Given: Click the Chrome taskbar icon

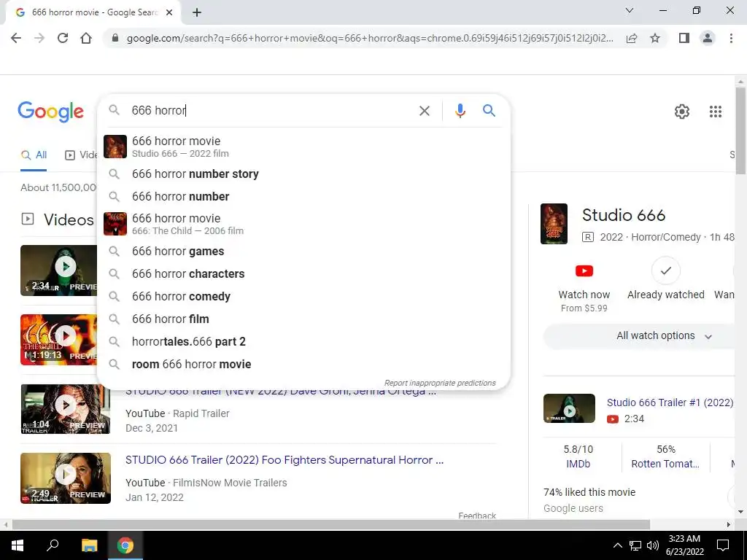Looking at the screenshot, I should [x=125, y=545].
